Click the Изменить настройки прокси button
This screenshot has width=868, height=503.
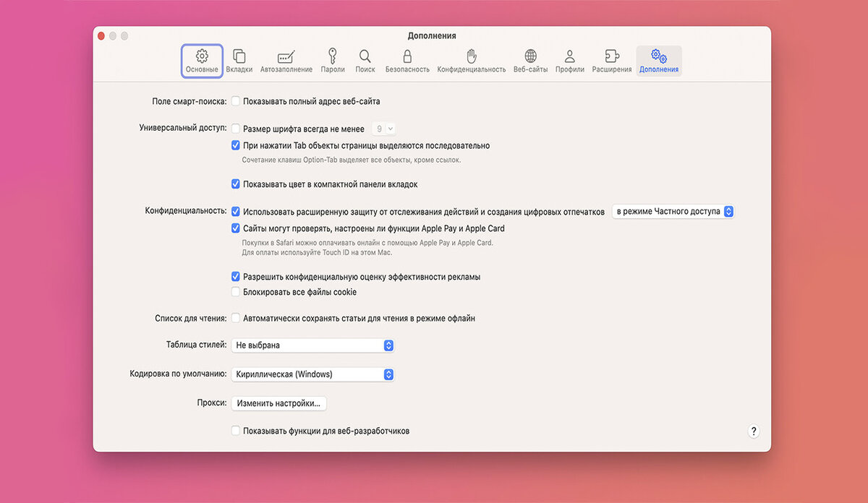tap(279, 403)
